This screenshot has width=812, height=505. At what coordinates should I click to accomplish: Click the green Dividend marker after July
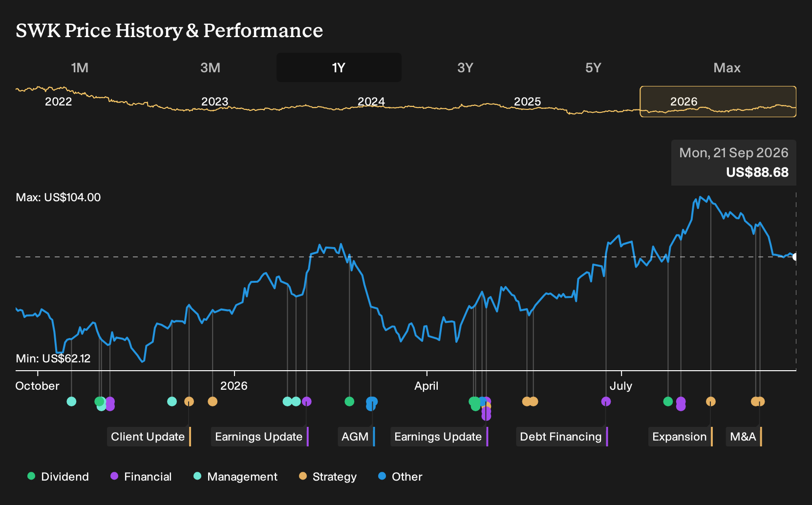click(x=668, y=401)
